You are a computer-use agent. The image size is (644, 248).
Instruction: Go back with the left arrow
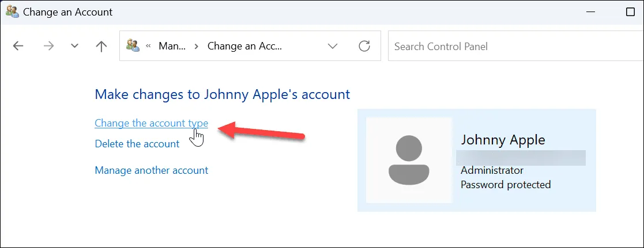(18, 46)
